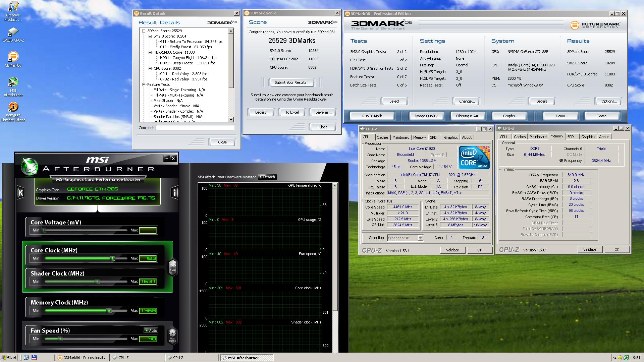Open the Processor #1 selection dropdown
This screenshot has height=362, width=644.
(420, 238)
